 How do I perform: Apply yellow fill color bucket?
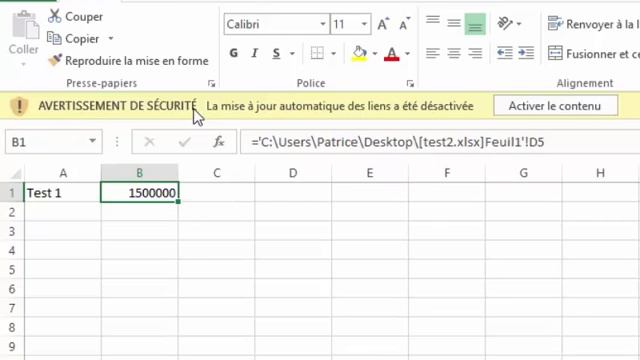(359, 53)
